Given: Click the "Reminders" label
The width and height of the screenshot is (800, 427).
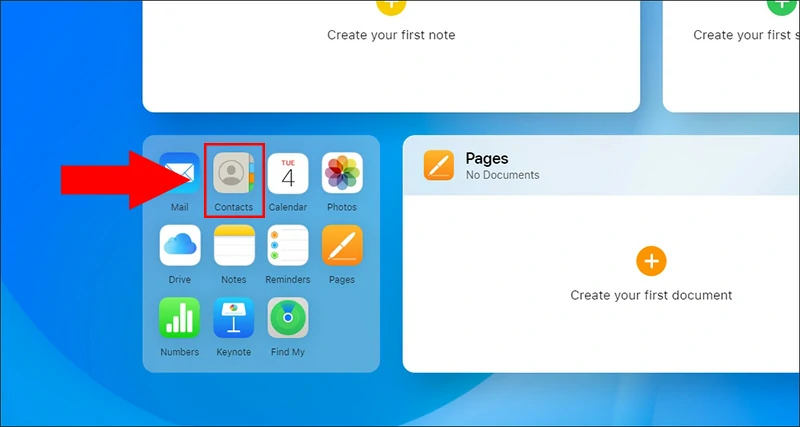Looking at the screenshot, I should pyautogui.click(x=288, y=280).
